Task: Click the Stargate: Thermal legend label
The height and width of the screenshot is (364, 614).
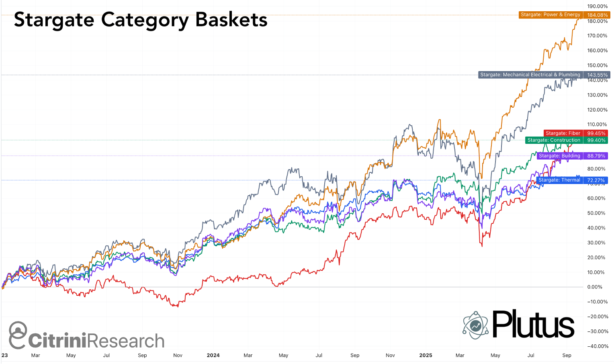Action: pyautogui.click(x=559, y=180)
